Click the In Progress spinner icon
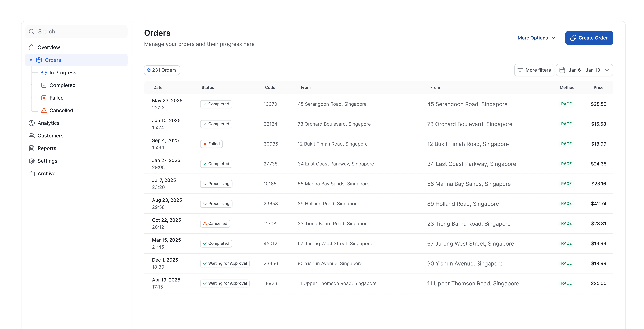This screenshot has height=329, width=644. point(44,72)
